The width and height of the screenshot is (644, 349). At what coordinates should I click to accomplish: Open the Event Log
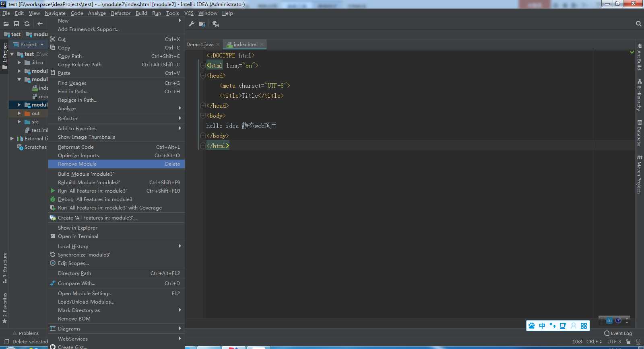pos(618,333)
